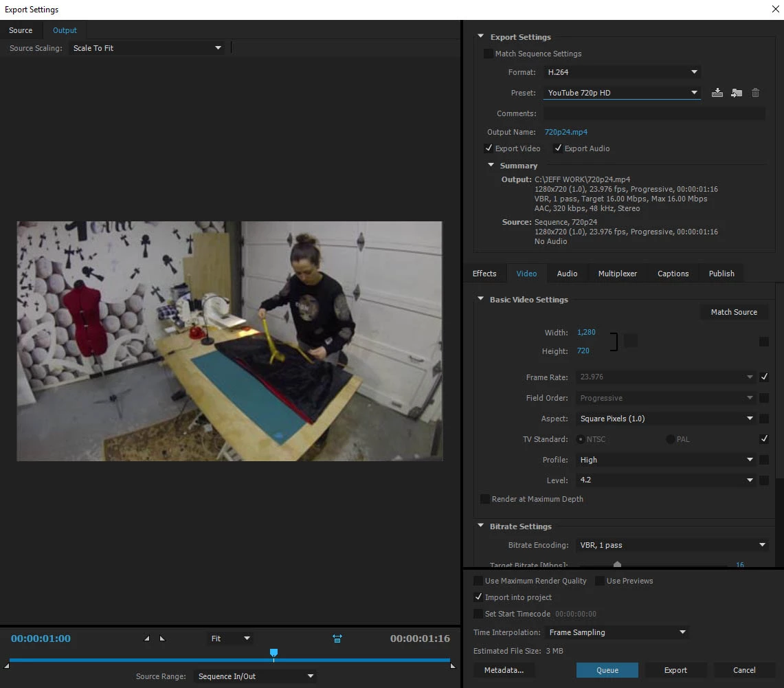Viewport: 784px width, 688px height.
Task: Open the Profile High dropdown
Action: click(x=666, y=460)
